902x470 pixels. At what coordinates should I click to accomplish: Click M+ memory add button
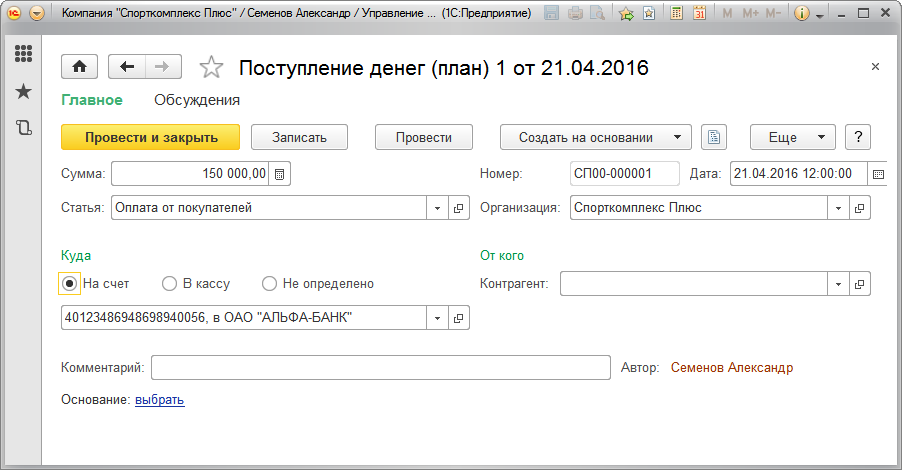pyautogui.click(x=750, y=13)
